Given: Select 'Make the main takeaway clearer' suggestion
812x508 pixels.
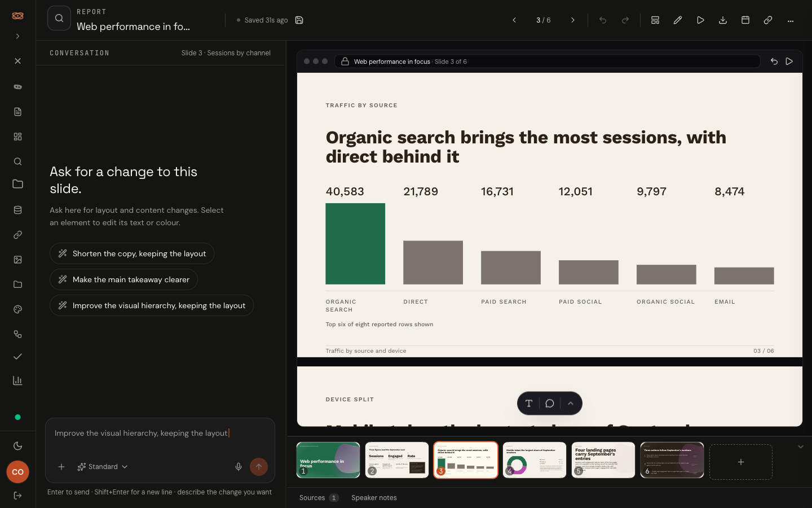Looking at the screenshot, I should click(x=123, y=279).
